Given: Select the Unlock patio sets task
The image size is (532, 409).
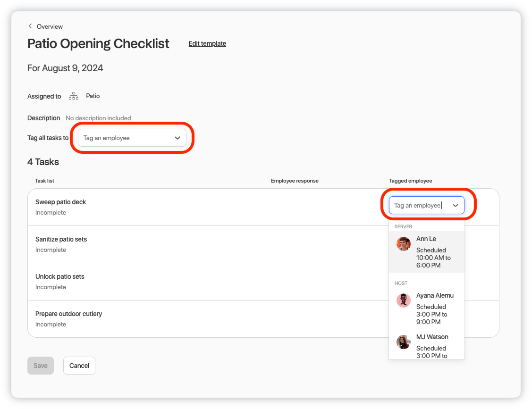Looking at the screenshot, I should [60, 276].
